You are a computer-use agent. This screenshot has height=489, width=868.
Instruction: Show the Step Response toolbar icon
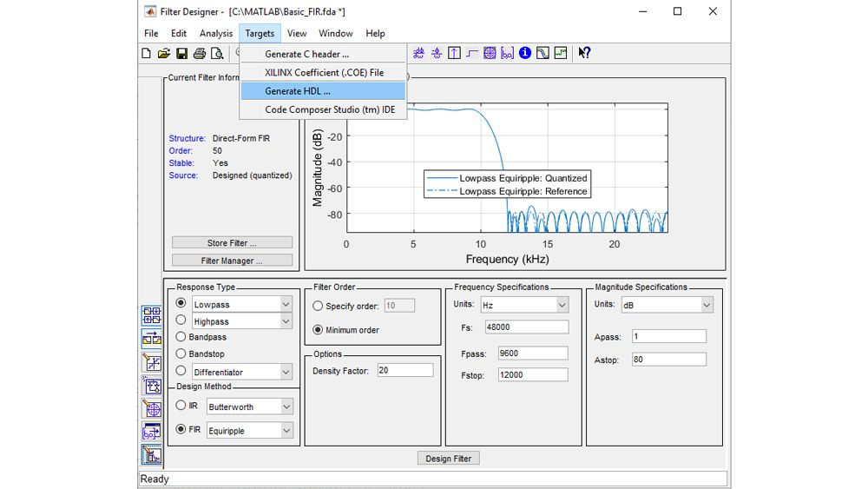tap(472, 53)
